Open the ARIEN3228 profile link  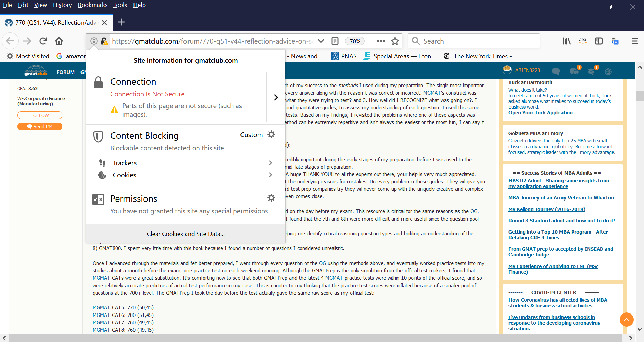pyautogui.click(x=528, y=70)
